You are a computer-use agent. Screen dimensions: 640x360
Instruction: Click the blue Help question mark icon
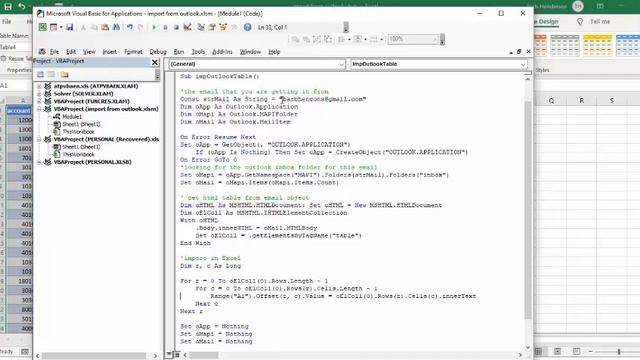[247, 27]
